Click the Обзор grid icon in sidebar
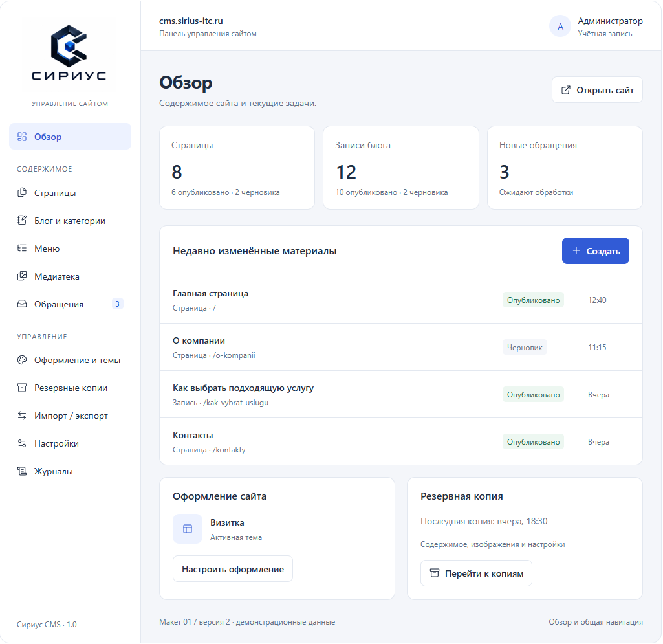Image resolution: width=663 pixels, height=644 pixels. pos(22,137)
